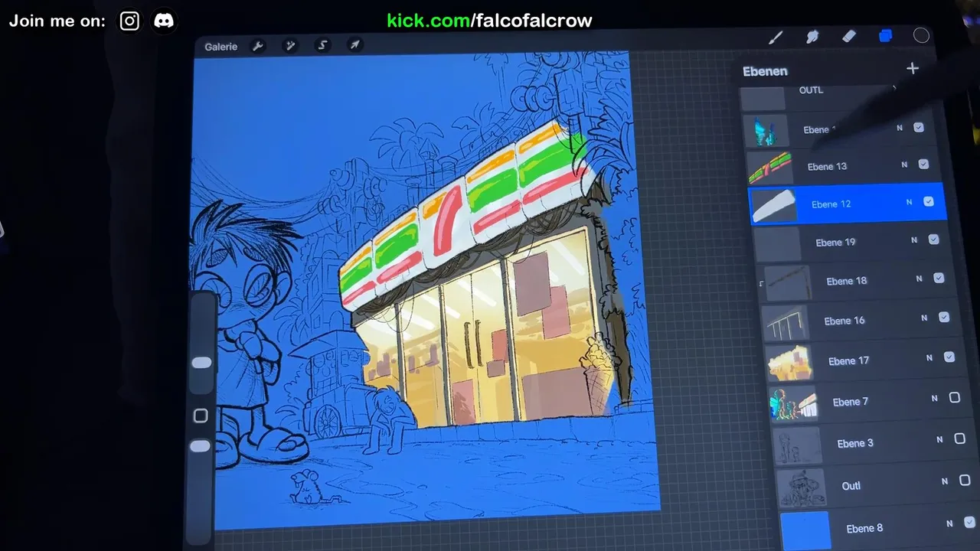The image size is (980, 551).
Task: Select the Brush tool
Action: pyautogui.click(x=776, y=37)
